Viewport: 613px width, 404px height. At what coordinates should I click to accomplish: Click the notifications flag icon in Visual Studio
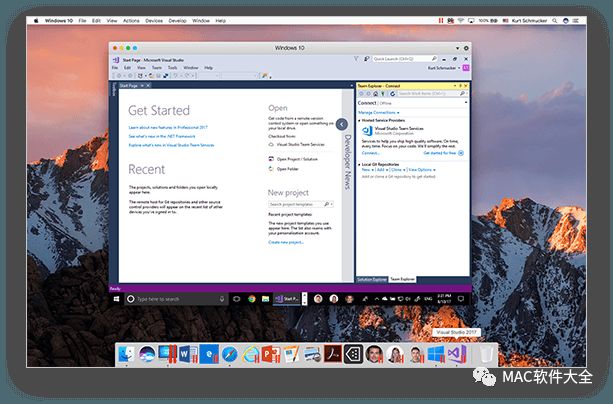coord(356,59)
